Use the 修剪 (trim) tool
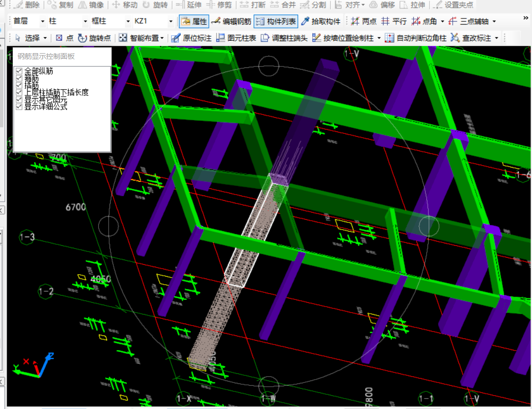This screenshot has width=532, height=409. 219,5
